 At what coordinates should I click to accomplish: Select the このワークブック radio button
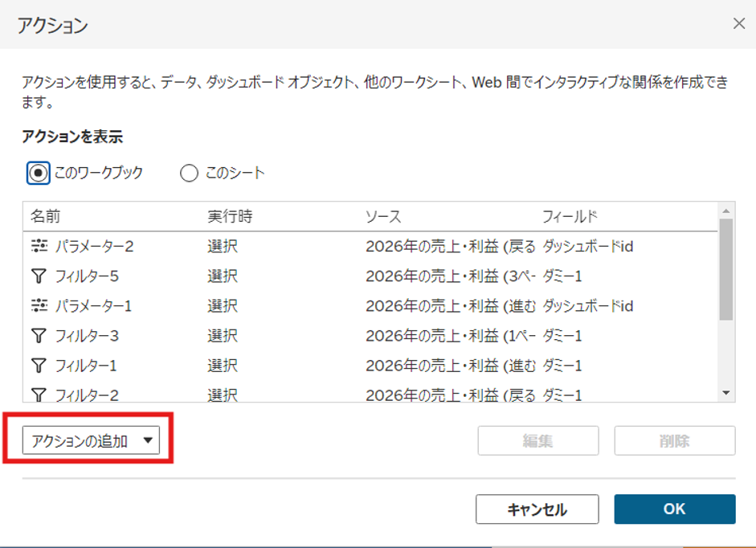38,173
